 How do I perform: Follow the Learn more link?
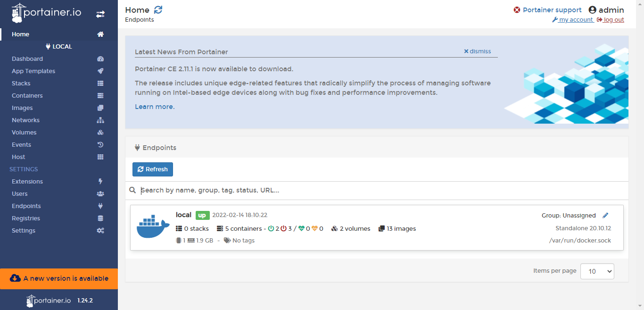point(154,107)
